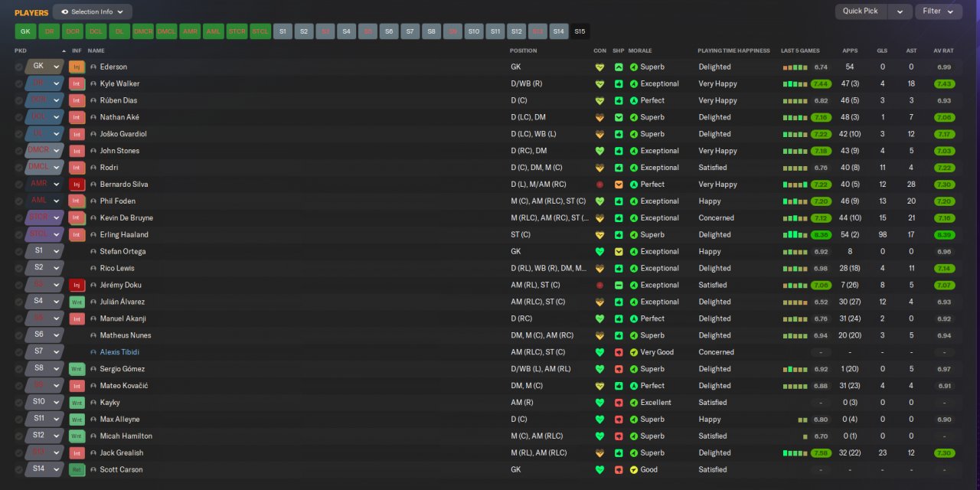Click Haaland's 98 goals value
The width and height of the screenshot is (980, 490).
pyautogui.click(x=882, y=235)
